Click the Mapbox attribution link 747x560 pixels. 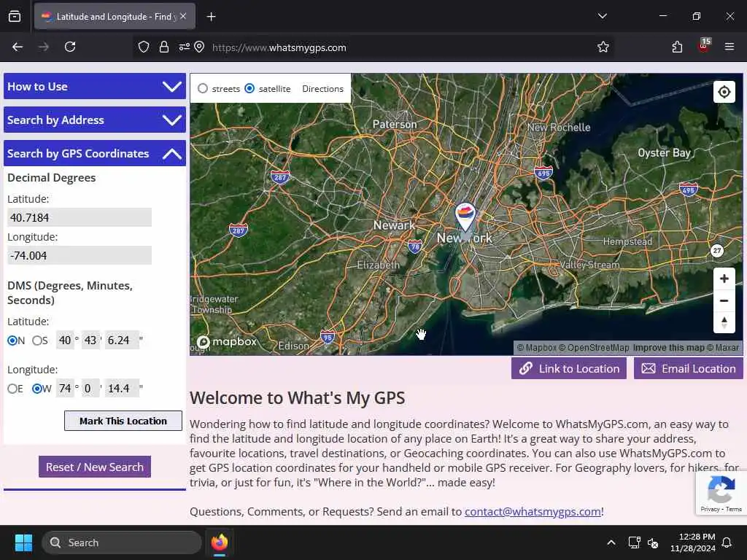(537, 348)
